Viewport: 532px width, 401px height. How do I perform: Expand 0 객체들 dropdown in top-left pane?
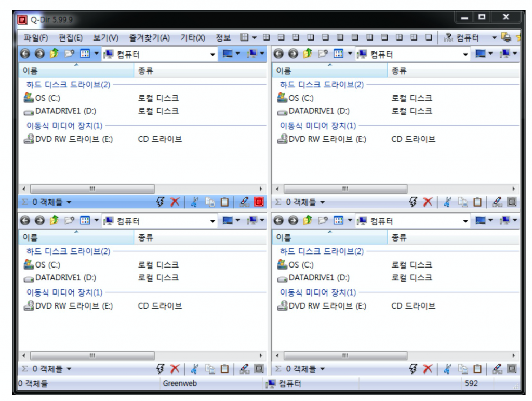tap(69, 202)
